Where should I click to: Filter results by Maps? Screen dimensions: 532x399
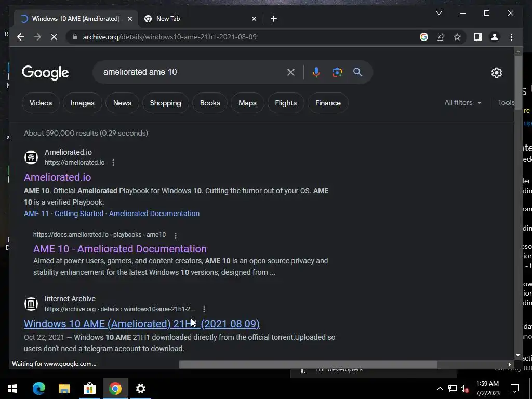tap(247, 103)
